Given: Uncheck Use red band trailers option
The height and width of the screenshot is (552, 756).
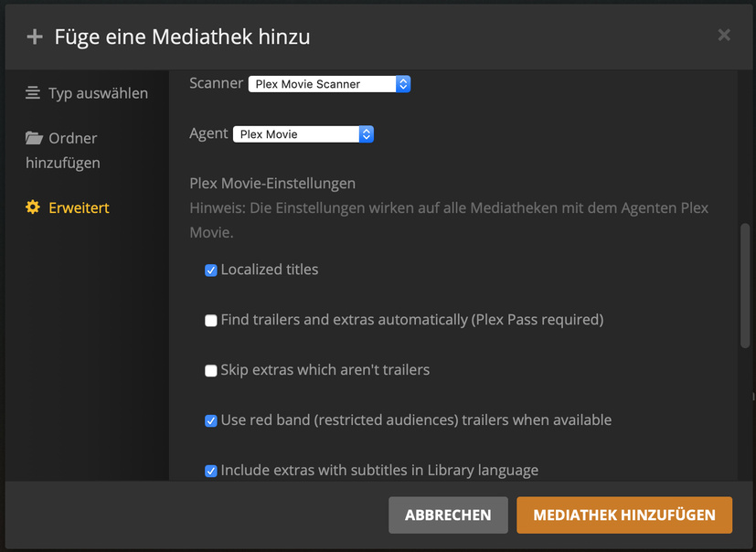Looking at the screenshot, I should (211, 421).
